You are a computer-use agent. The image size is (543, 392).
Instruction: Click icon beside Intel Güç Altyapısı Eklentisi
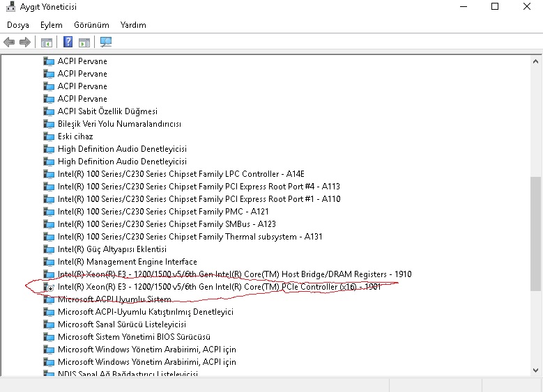49,249
